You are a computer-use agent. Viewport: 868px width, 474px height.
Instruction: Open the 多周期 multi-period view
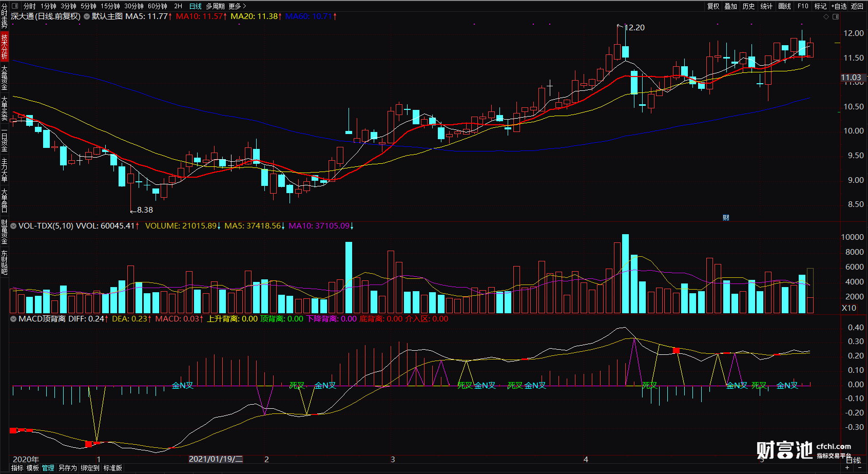[215, 6]
